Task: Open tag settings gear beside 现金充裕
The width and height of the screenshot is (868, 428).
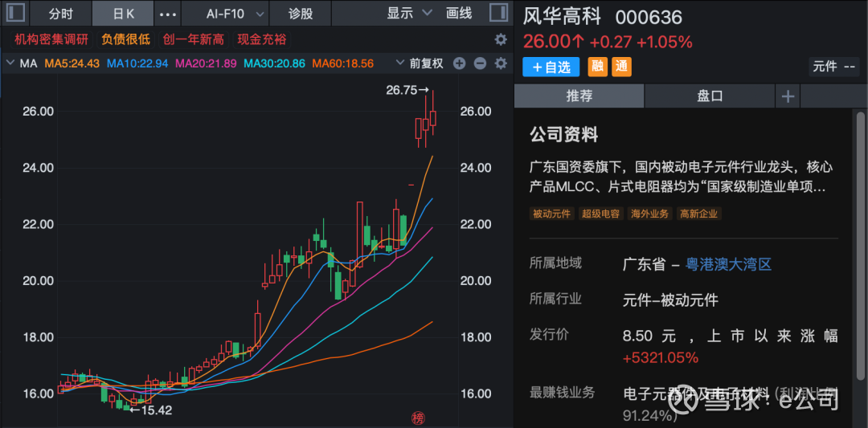Action: pyautogui.click(x=501, y=39)
